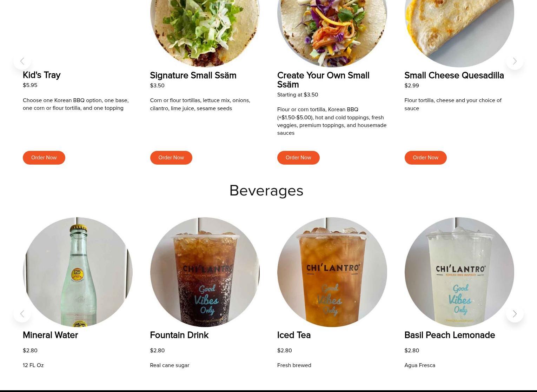
Task: Select the Iced Tea title
Action: point(294,335)
